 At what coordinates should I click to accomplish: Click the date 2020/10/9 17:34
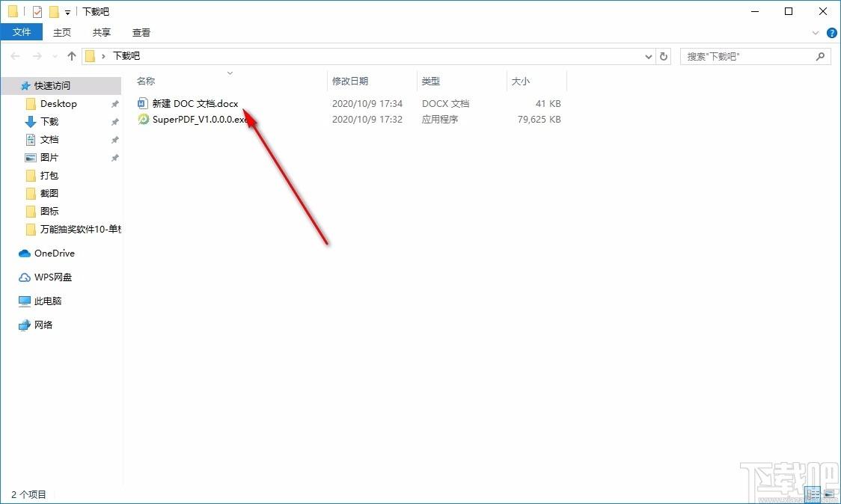pos(367,103)
